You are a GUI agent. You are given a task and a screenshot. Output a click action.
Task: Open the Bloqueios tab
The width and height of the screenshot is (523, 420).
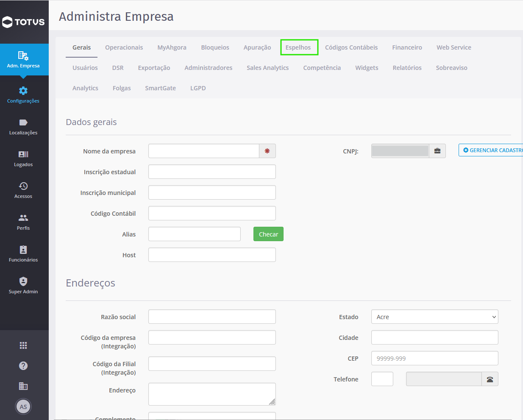coord(215,47)
